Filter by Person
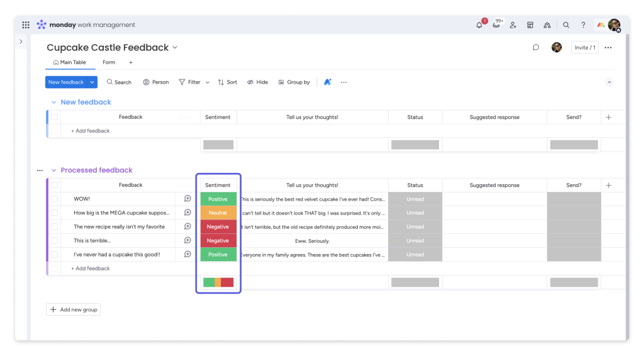This screenshot has height=356, width=644. click(156, 82)
